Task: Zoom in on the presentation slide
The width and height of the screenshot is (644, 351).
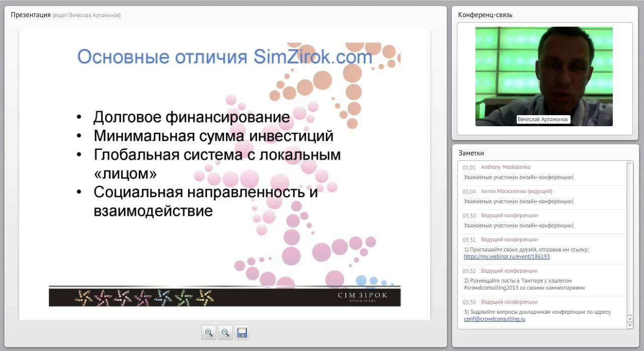Action: click(209, 332)
